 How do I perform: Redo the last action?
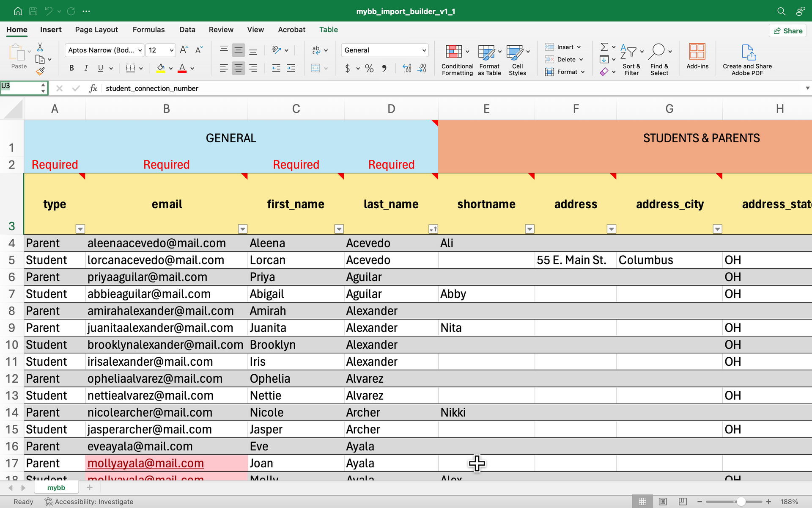(x=71, y=11)
